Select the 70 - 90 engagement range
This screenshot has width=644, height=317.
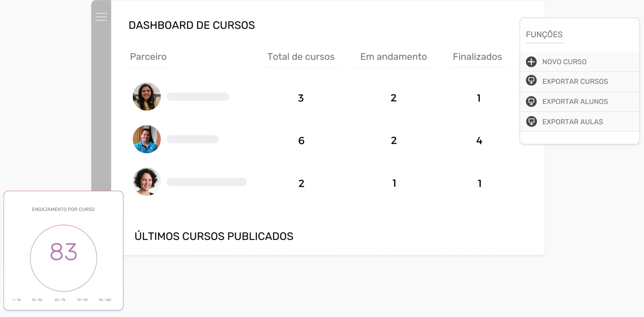click(82, 300)
